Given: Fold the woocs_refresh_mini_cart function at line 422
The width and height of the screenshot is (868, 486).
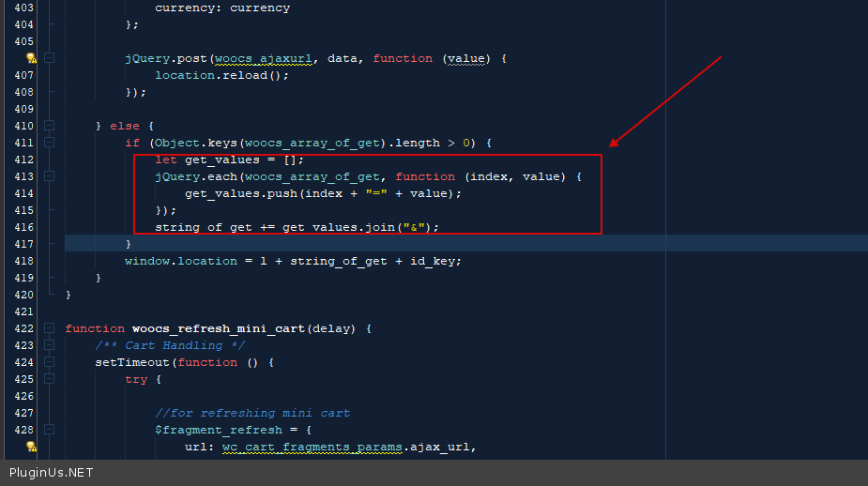Looking at the screenshot, I should coord(50,328).
